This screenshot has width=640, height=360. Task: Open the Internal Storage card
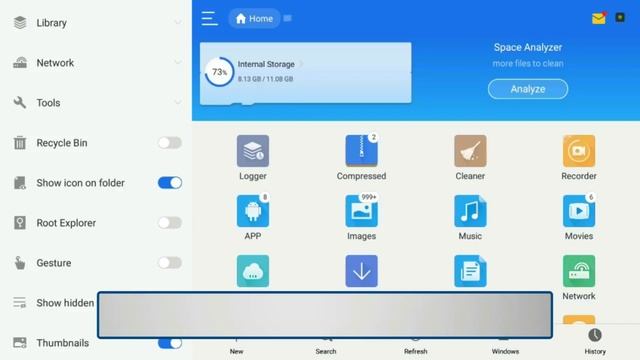point(305,73)
